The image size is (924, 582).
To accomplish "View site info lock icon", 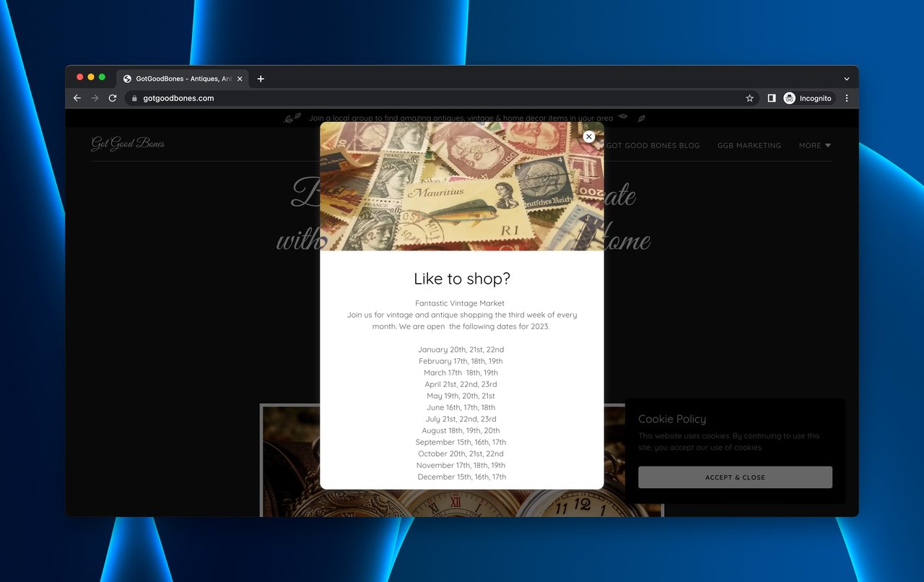I will [x=134, y=98].
